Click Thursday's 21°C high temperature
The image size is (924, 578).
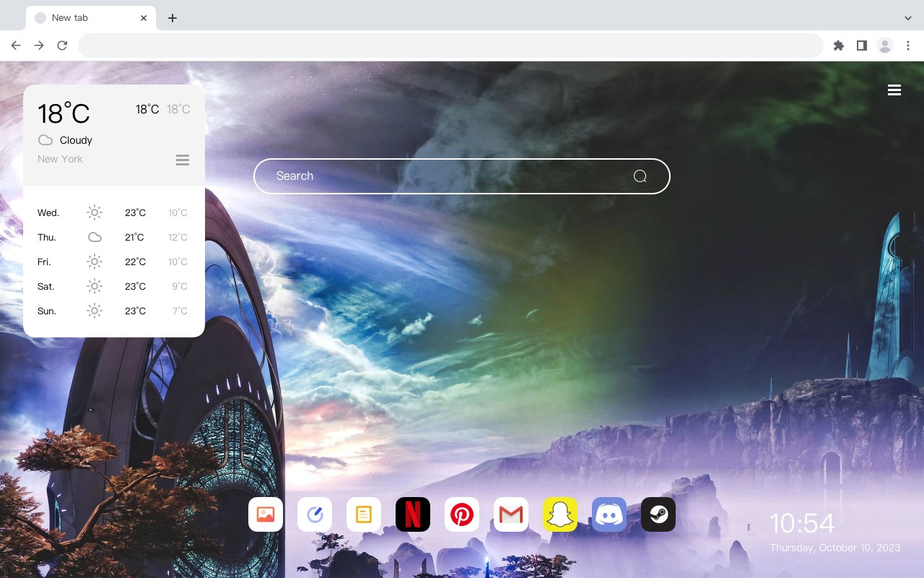tap(134, 237)
